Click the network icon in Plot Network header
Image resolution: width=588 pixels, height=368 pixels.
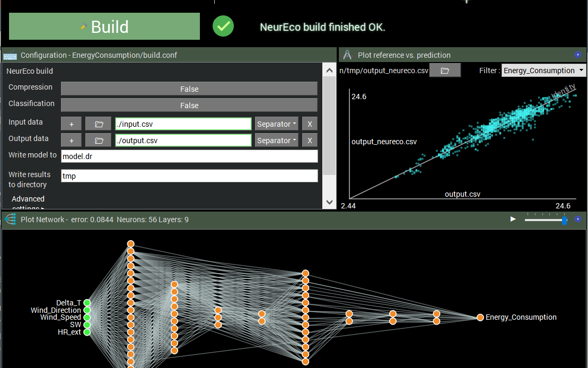coord(11,219)
